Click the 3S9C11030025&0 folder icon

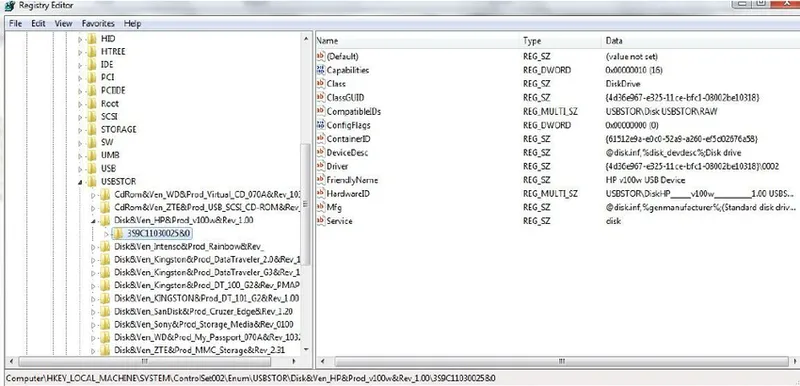118,233
